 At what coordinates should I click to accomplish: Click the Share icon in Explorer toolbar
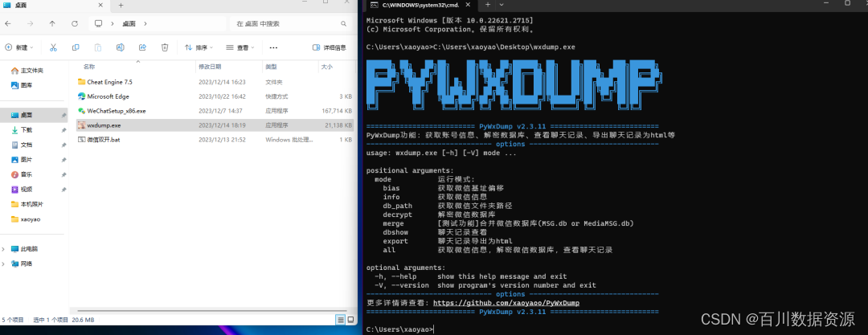[x=142, y=47]
